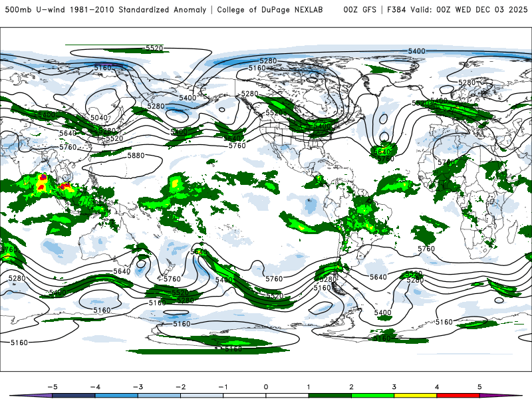The width and height of the screenshot is (532, 399).
Task: Click the "3" color bar label
Action: point(394,387)
